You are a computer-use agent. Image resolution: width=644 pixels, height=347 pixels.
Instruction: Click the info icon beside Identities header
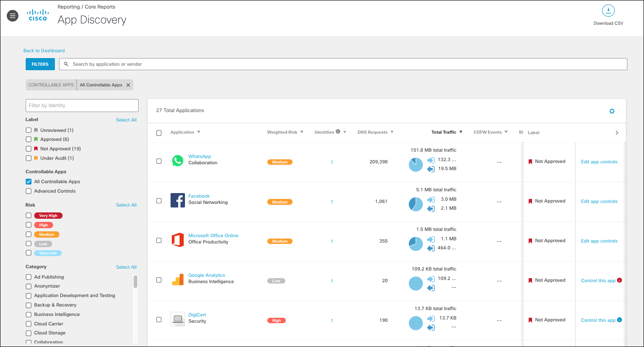click(x=338, y=131)
